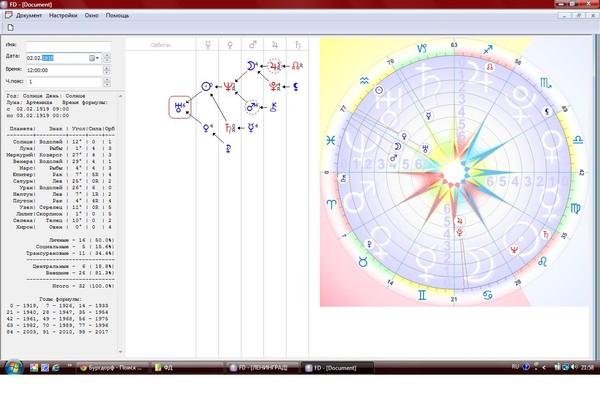Open the Помощь menu
The height and width of the screenshot is (399, 600).
(117, 15)
